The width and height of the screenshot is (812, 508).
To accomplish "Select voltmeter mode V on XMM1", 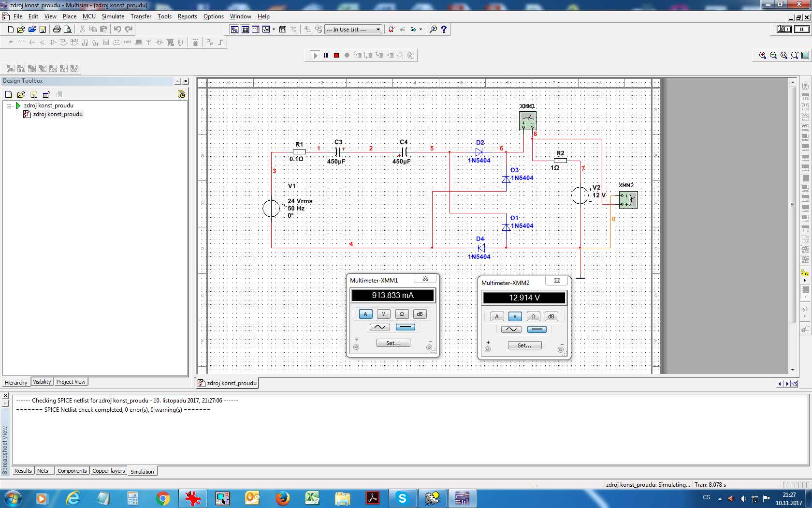I will (384, 314).
